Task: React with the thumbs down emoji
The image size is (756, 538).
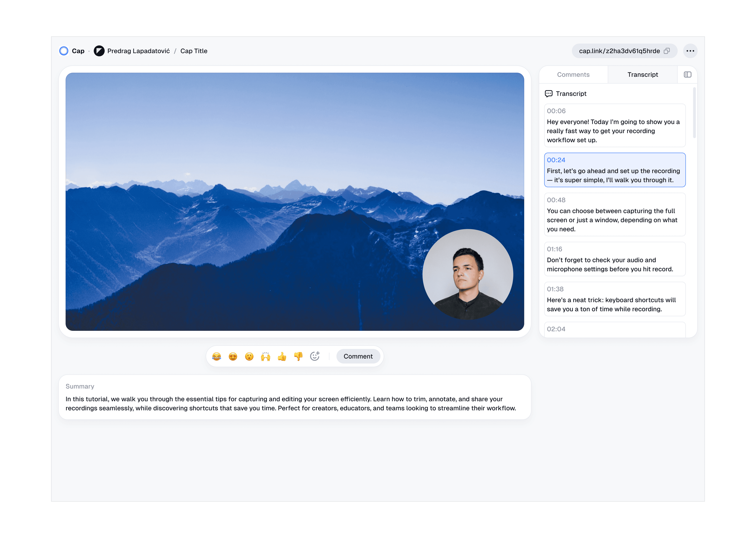Action: pyautogui.click(x=298, y=356)
